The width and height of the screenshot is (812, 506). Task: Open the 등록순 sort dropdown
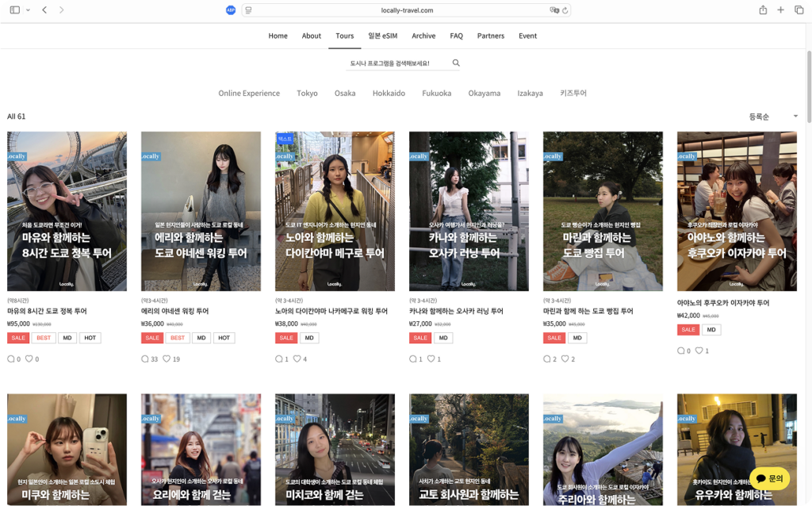pyautogui.click(x=773, y=117)
